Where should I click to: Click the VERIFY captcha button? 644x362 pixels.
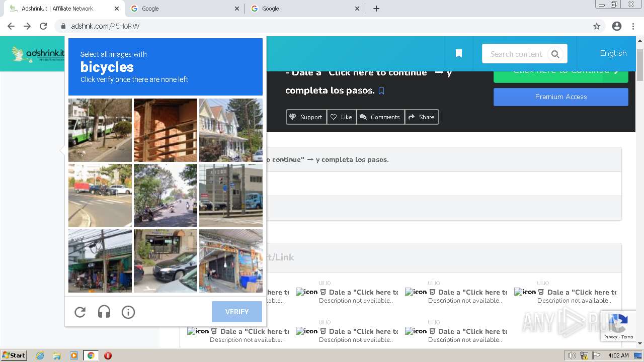pos(237,312)
